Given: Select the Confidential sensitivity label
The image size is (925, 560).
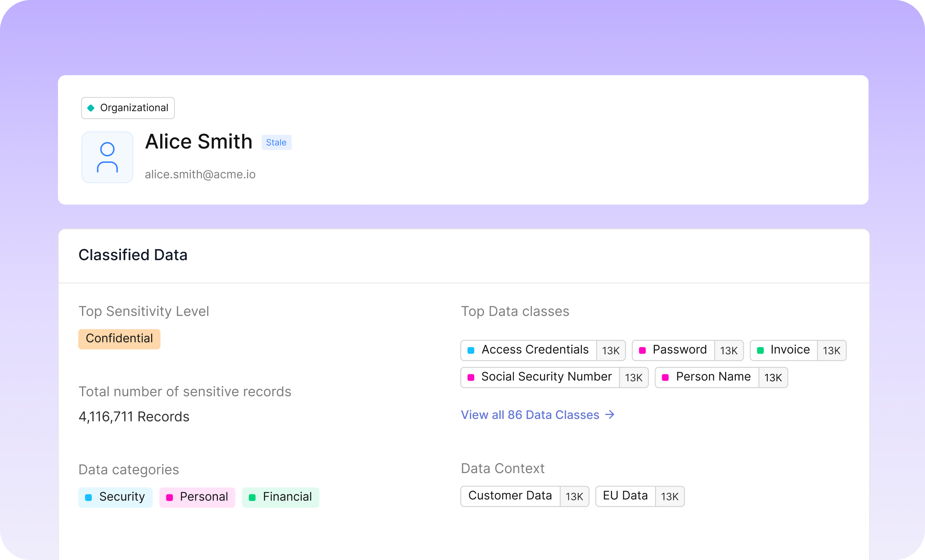Looking at the screenshot, I should pyautogui.click(x=119, y=339).
